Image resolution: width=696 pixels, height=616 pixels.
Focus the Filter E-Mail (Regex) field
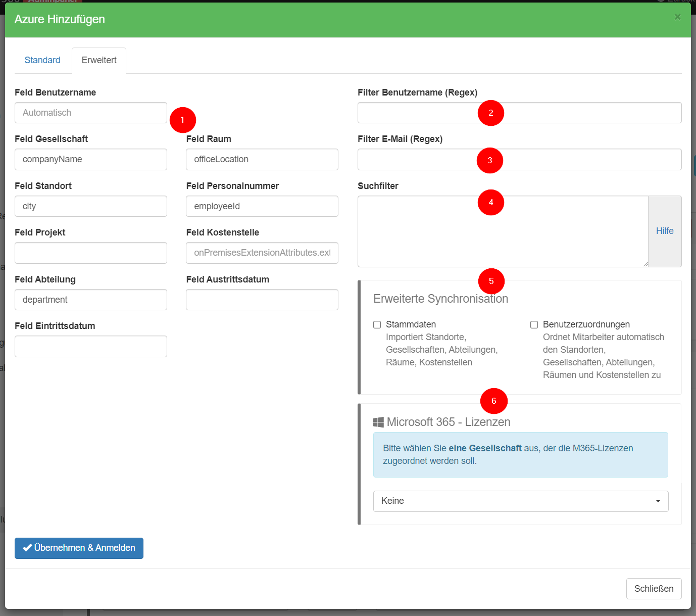pyautogui.click(x=520, y=159)
